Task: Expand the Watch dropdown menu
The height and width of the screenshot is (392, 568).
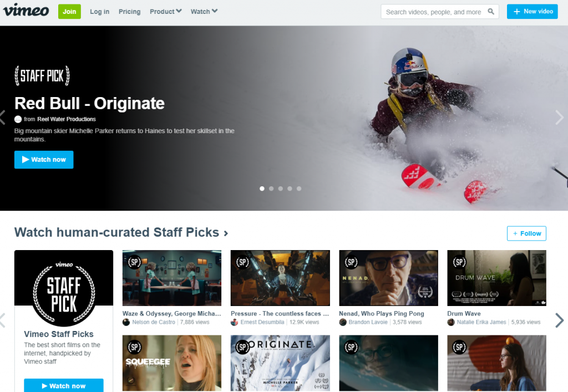Action: click(204, 12)
